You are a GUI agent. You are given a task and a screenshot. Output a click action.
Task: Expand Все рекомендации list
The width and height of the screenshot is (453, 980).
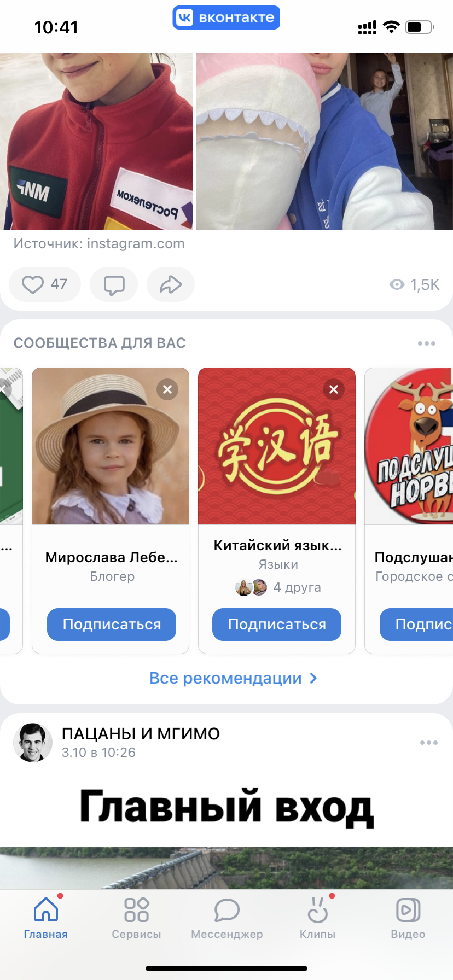coord(233,678)
